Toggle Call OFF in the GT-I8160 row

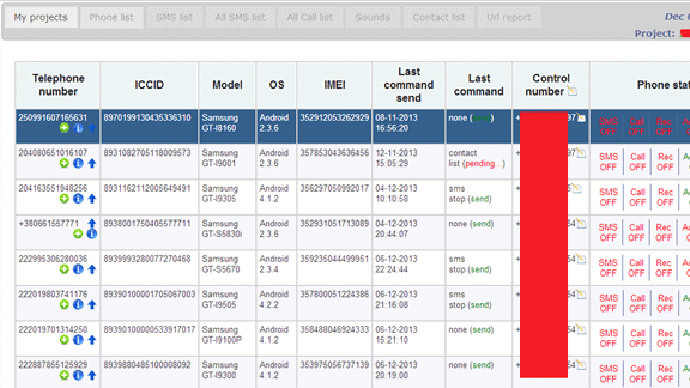click(x=637, y=126)
